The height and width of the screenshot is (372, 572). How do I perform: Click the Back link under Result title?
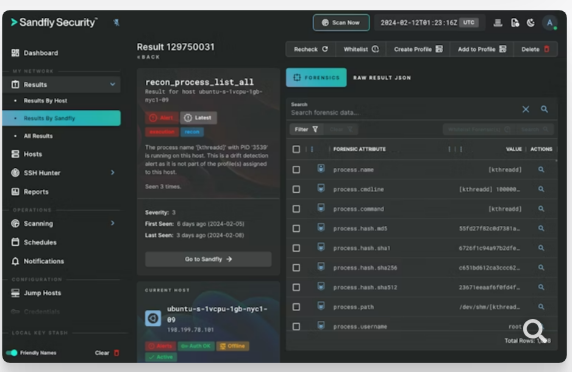click(x=148, y=57)
